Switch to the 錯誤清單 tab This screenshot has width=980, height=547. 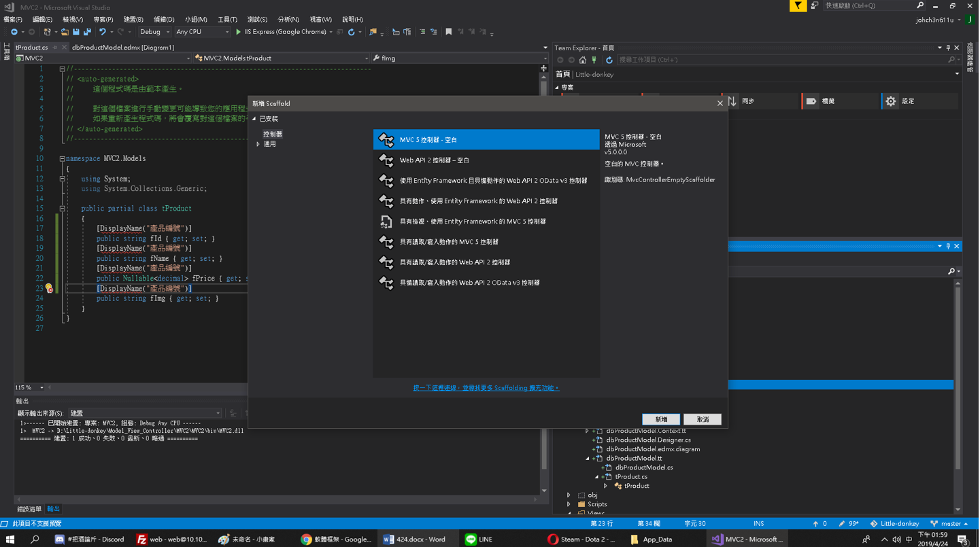point(29,509)
